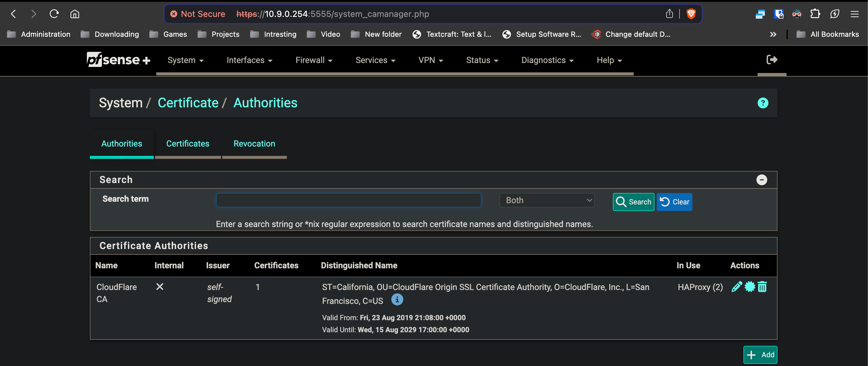Open the Administration bookmarks folder
The image size is (868, 366).
pyautogui.click(x=39, y=34)
